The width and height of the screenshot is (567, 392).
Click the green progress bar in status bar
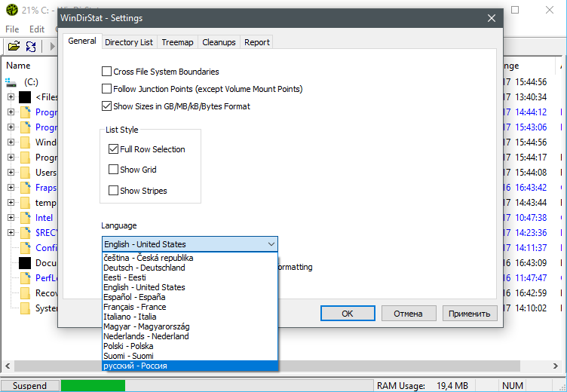(93, 386)
